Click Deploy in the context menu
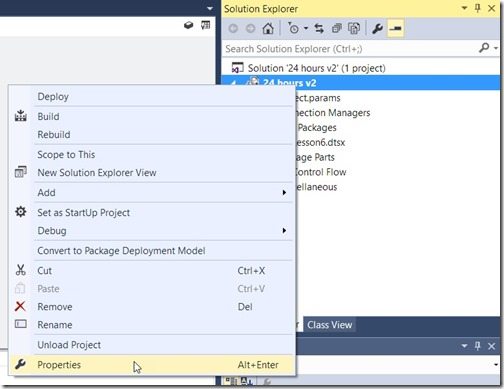The image size is (504, 389). [x=53, y=97]
